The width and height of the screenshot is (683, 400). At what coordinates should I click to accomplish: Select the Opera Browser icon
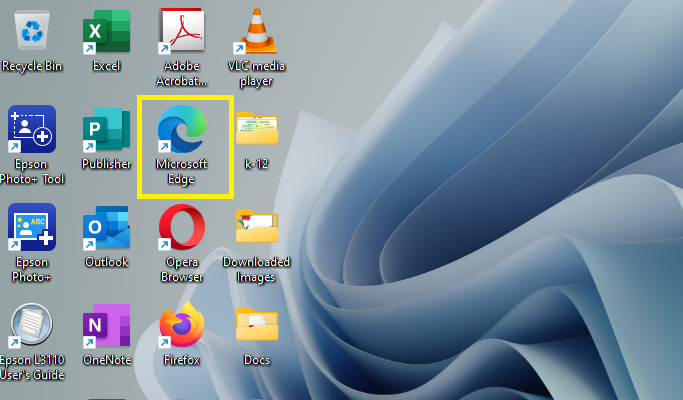182,227
